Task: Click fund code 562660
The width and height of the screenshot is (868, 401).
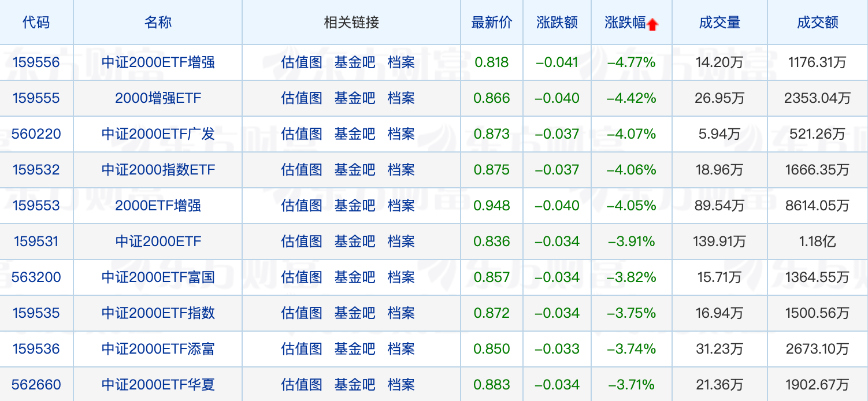Action: [x=36, y=384]
